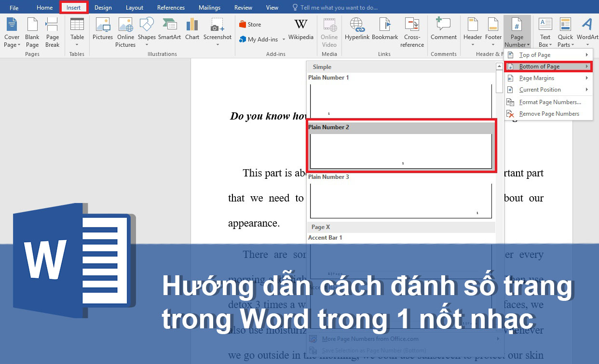The width and height of the screenshot is (599, 364).
Task: Insert a Hyperlink
Action: pyautogui.click(x=357, y=29)
